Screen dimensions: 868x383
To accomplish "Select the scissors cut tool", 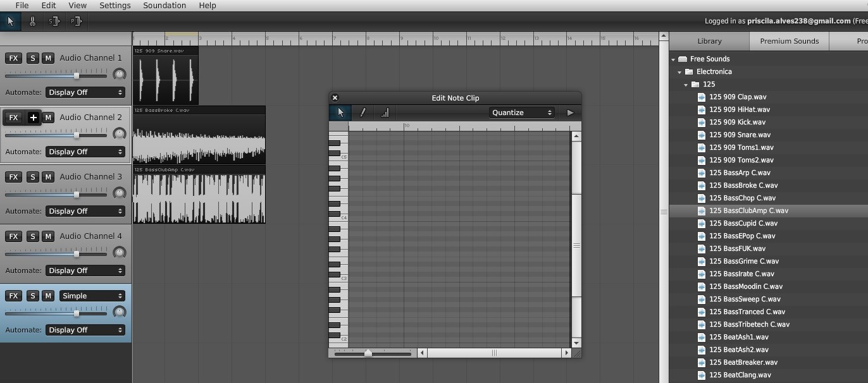I will [32, 21].
